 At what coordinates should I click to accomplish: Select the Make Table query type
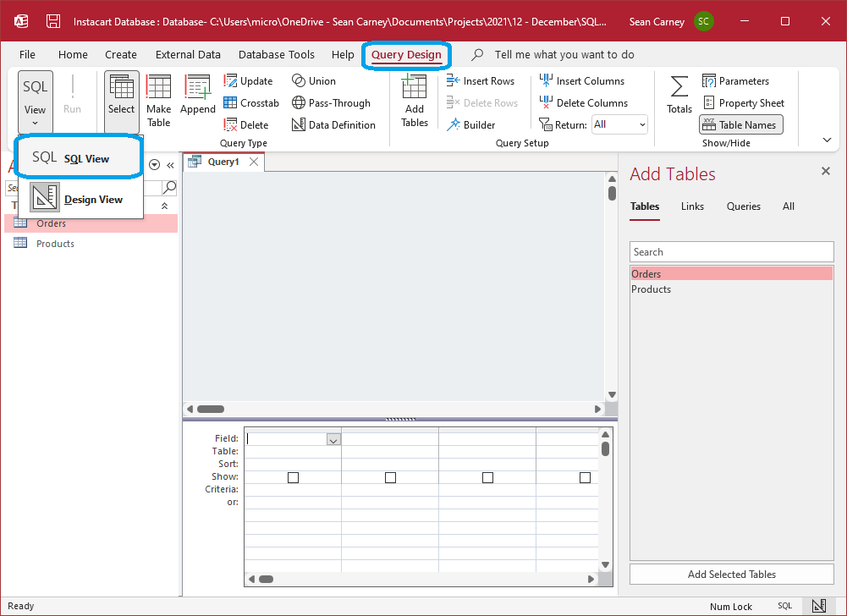tap(158, 100)
